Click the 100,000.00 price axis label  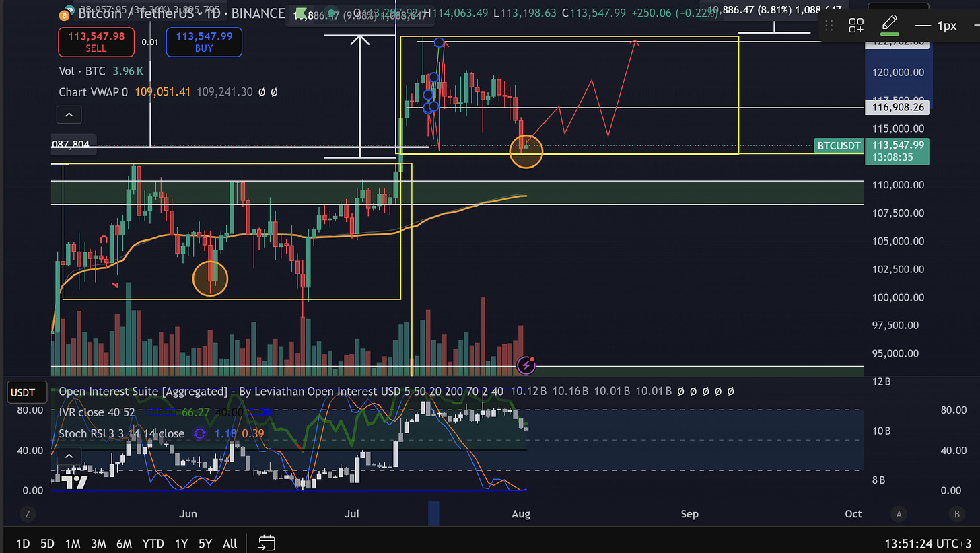(897, 297)
